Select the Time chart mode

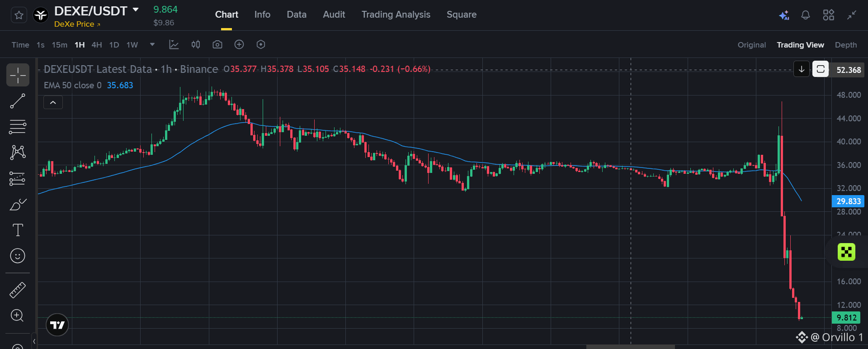click(20, 45)
